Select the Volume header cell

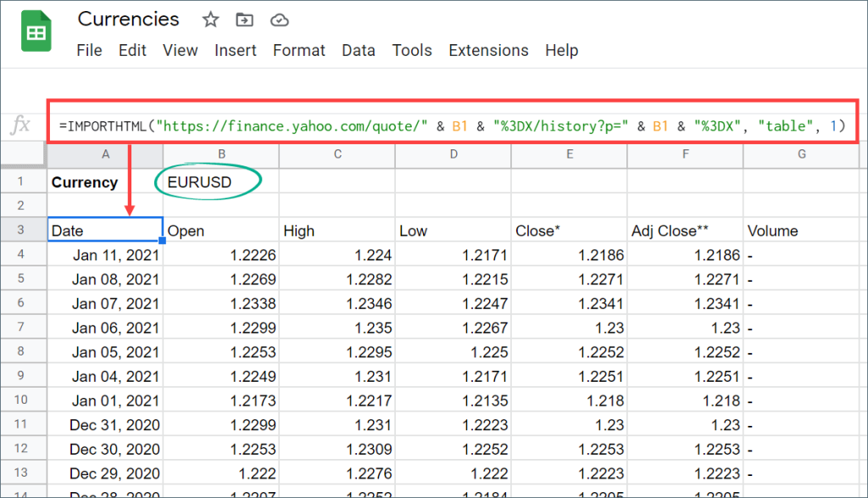point(801,231)
